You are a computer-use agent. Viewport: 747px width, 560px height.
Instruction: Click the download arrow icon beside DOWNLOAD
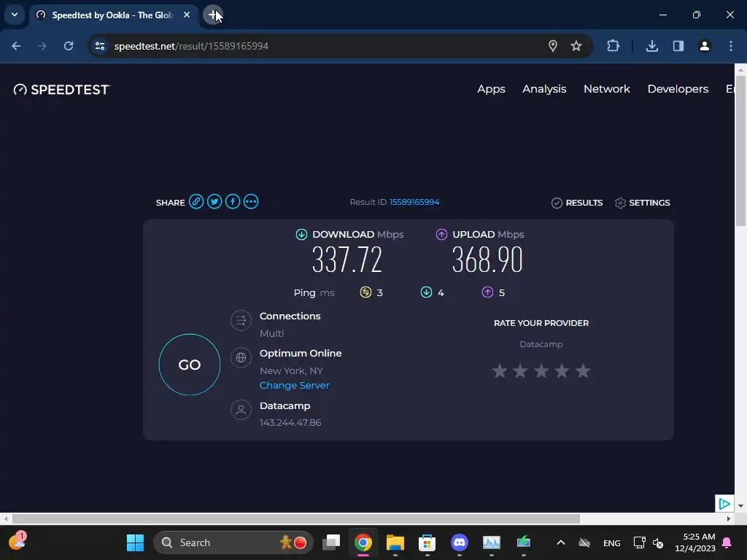301,234
